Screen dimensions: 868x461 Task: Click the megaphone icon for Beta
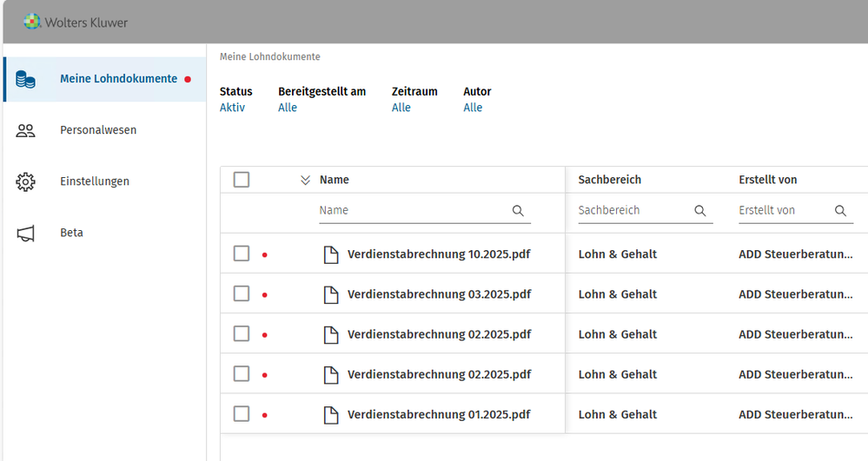pos(25,233)
